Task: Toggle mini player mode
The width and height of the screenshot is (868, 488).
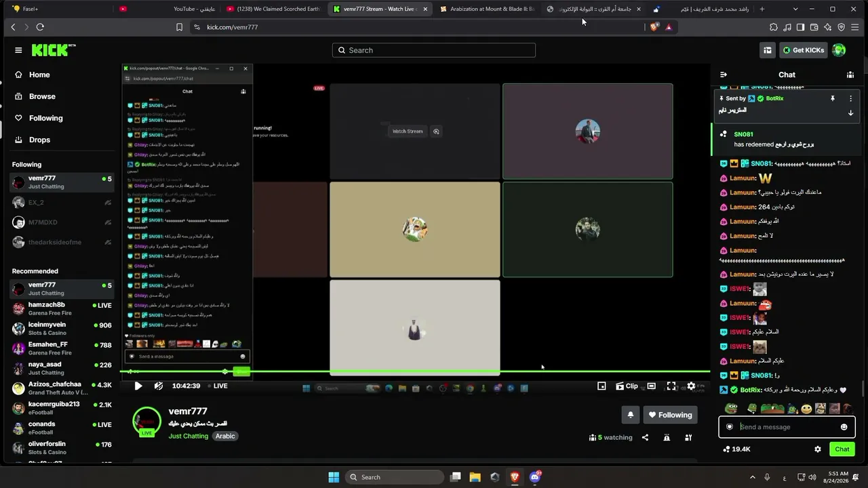Action: [601, 386]
